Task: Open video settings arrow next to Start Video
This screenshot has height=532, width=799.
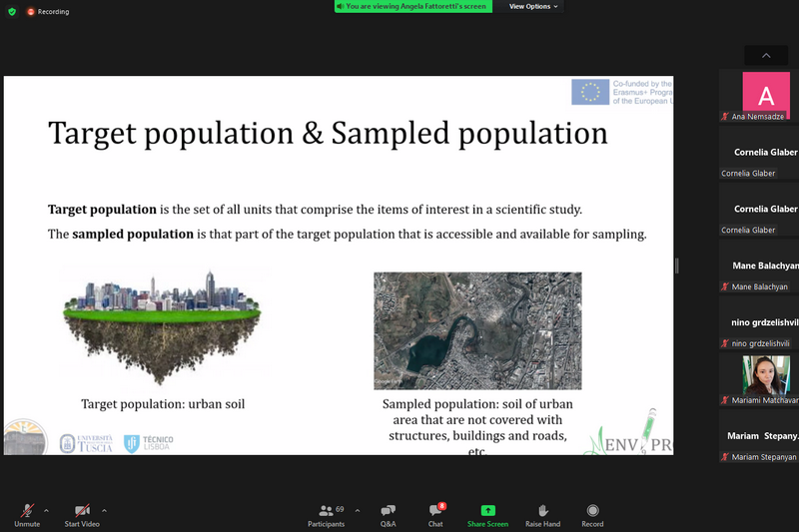Action: coord(104,510)
